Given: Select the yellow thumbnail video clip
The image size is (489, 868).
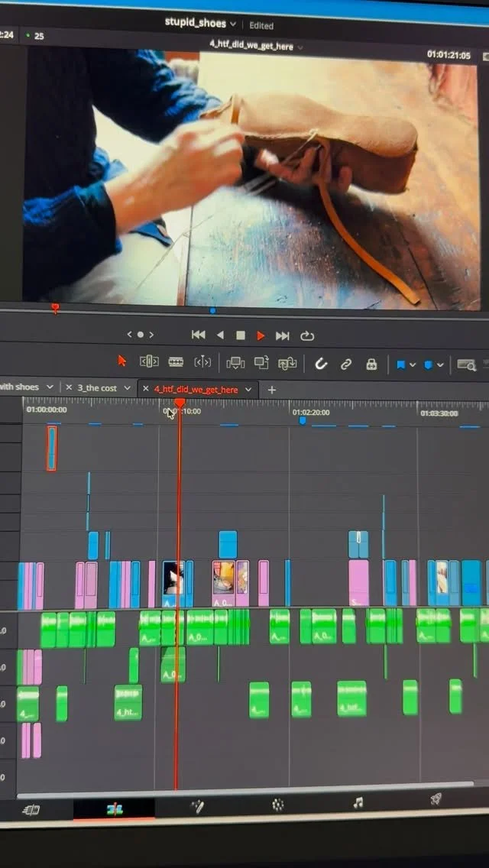Looking at the screenshot, I should point(223,584).
